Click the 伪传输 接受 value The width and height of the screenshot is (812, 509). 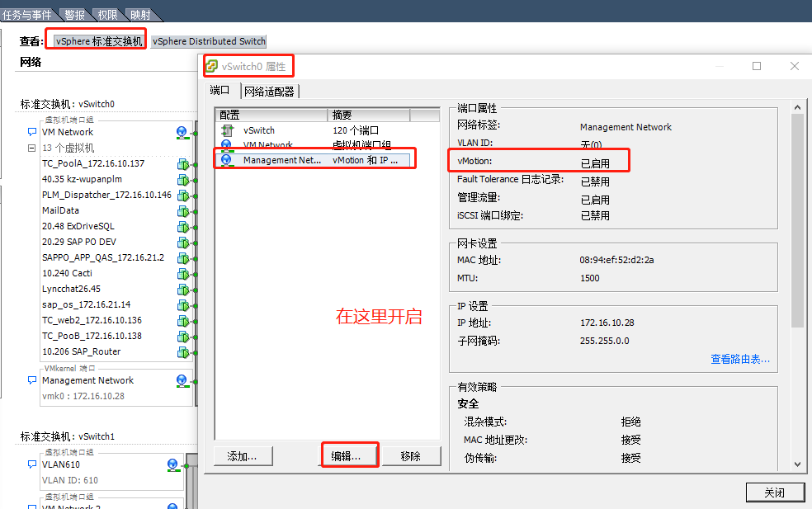[630, 458]
